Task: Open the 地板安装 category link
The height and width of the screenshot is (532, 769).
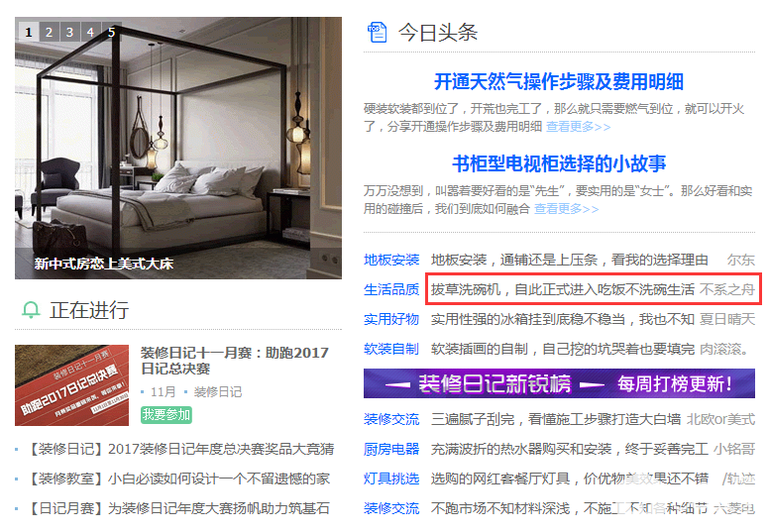Action: pos(391,260)
